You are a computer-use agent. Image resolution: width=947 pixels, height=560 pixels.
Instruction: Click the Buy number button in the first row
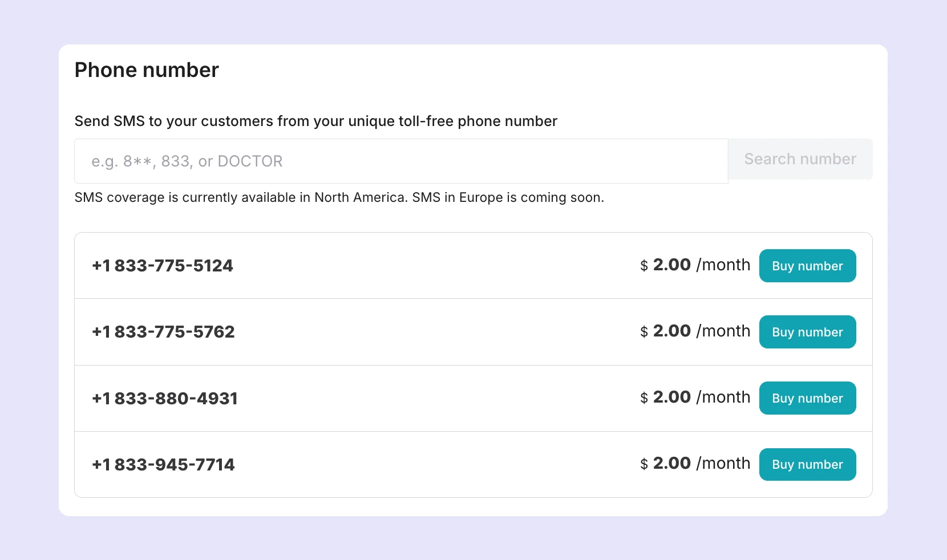807,266
